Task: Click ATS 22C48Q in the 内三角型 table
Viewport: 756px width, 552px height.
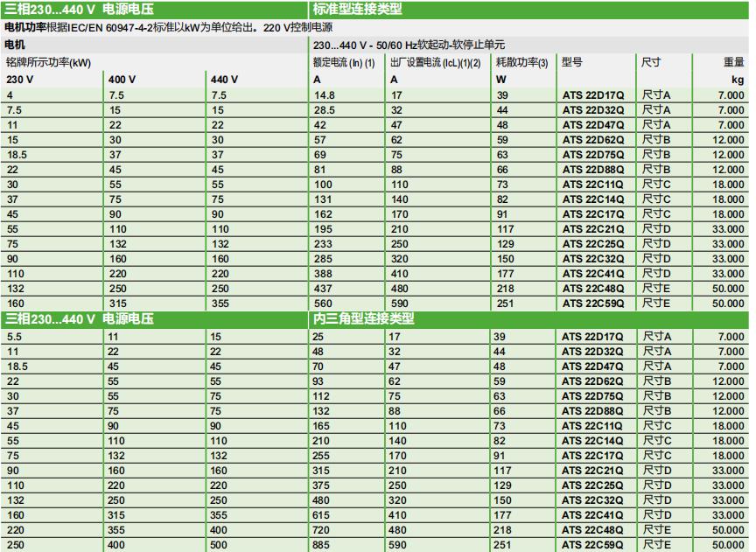Action: pyautogui.click(x=592, y=530)
